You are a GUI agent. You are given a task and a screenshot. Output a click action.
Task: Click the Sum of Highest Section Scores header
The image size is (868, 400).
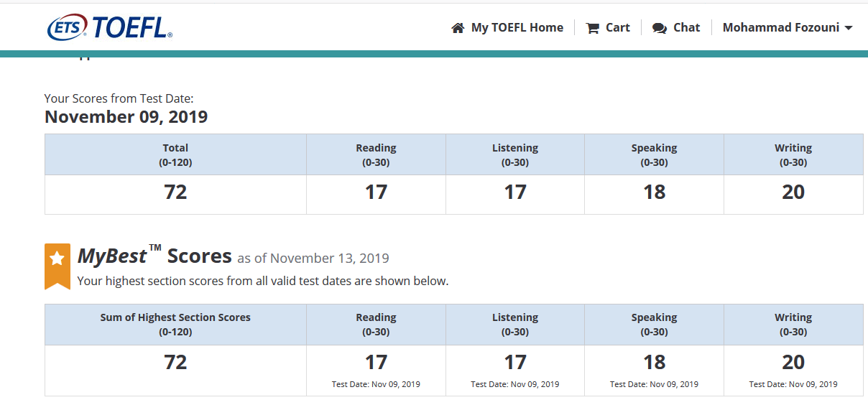tap(175, 324)
